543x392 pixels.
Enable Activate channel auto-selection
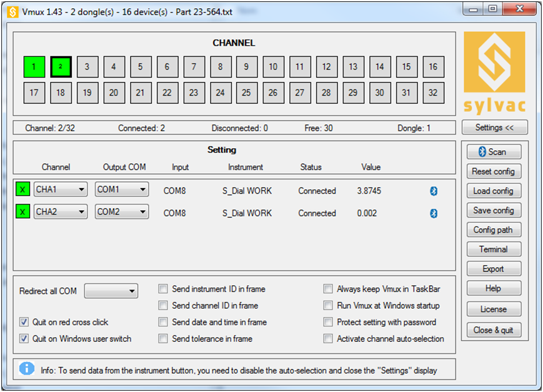[328, 339]
